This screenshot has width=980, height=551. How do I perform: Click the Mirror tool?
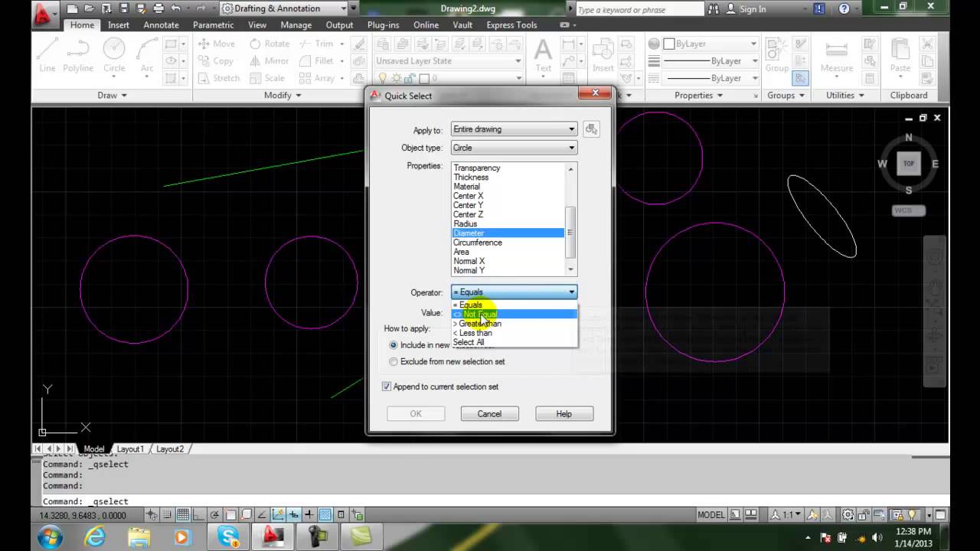click(269, 60)
